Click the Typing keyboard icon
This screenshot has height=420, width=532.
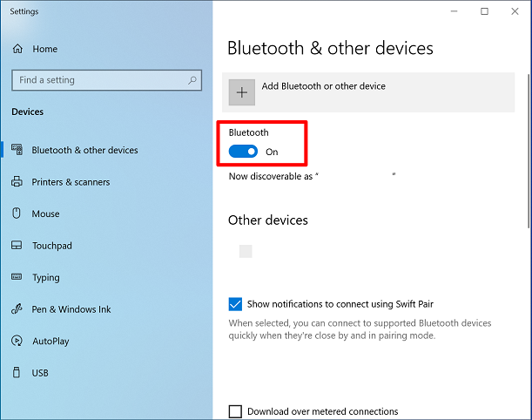17,277
